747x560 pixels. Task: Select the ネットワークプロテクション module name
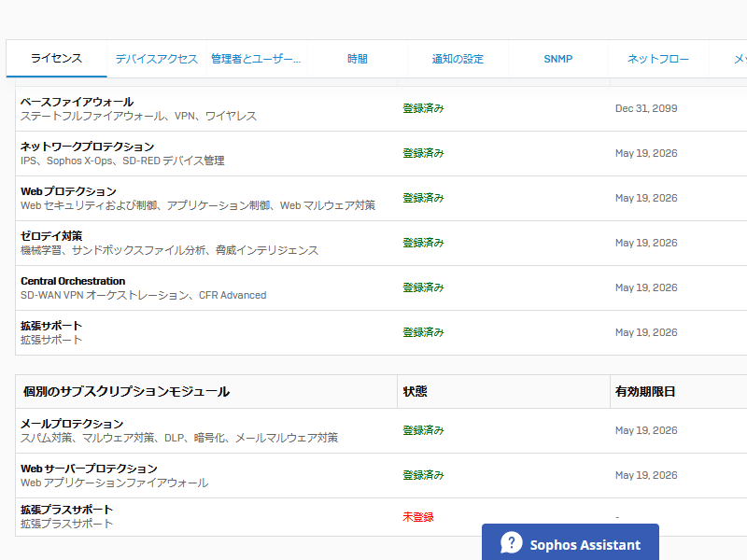click(x=88, y=147)
